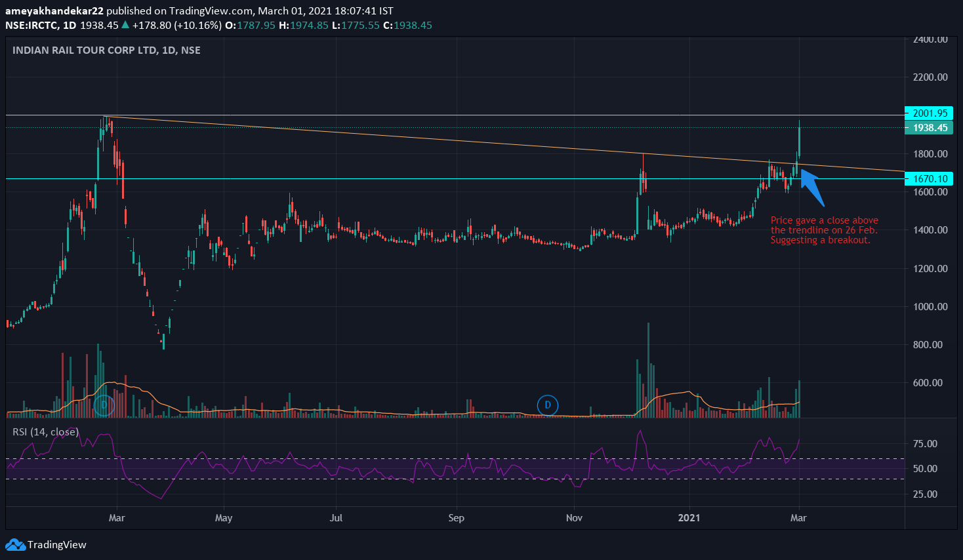Click the 2200.00 price axis label

[930, 77]
